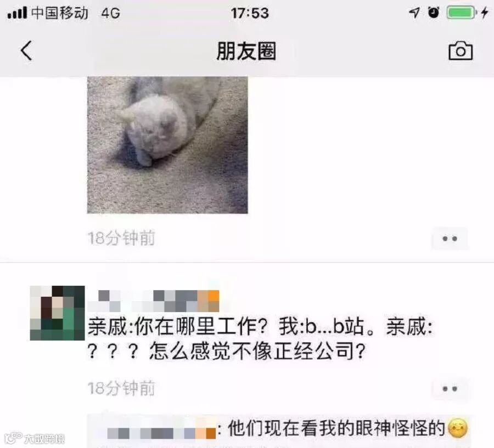Viewport: 494px width, 448px height.
Task: Open the pixelated profile avatar
Action: [57, 313]
